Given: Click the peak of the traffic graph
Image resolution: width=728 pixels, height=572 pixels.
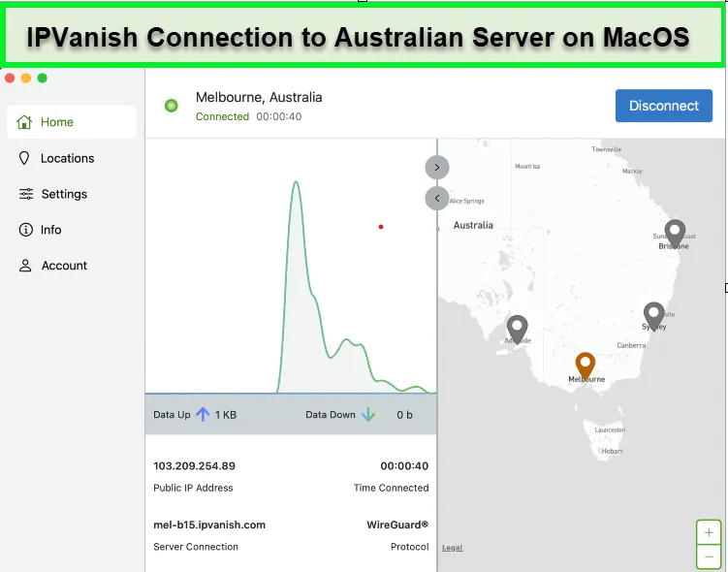Looking at the screenshot, I should pyautogui.click(x=296, y=182).
